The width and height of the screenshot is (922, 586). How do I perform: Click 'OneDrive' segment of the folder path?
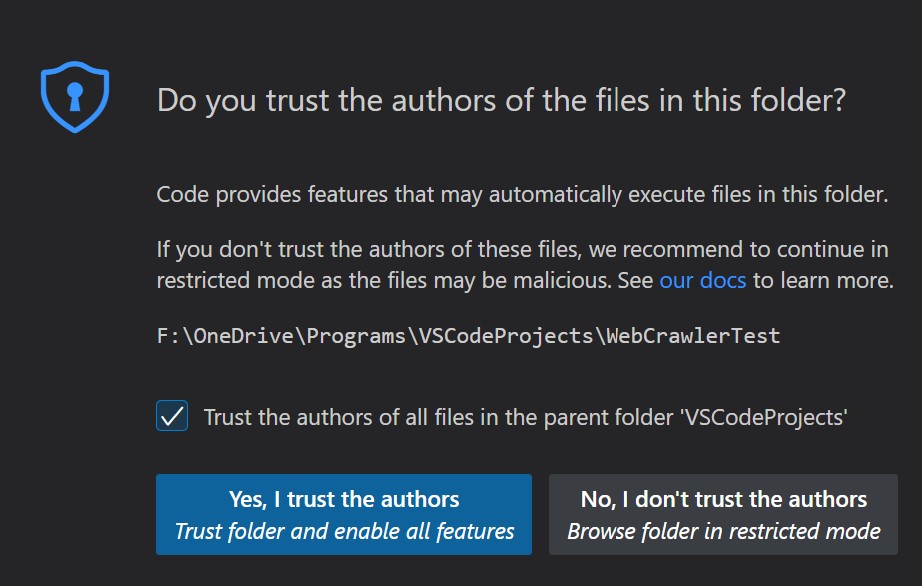pos(243,336)
